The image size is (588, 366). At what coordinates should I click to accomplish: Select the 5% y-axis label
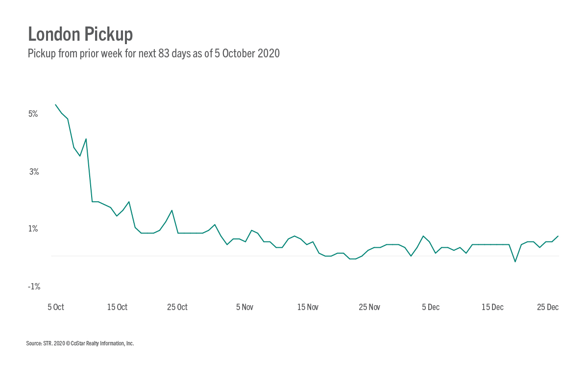coord(33,114)
